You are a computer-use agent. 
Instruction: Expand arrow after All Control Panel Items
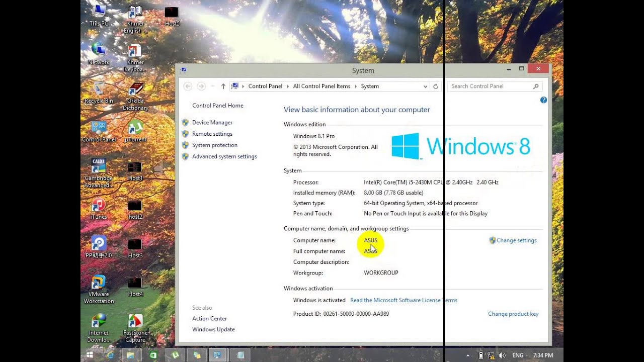click(x=356, y=86)
